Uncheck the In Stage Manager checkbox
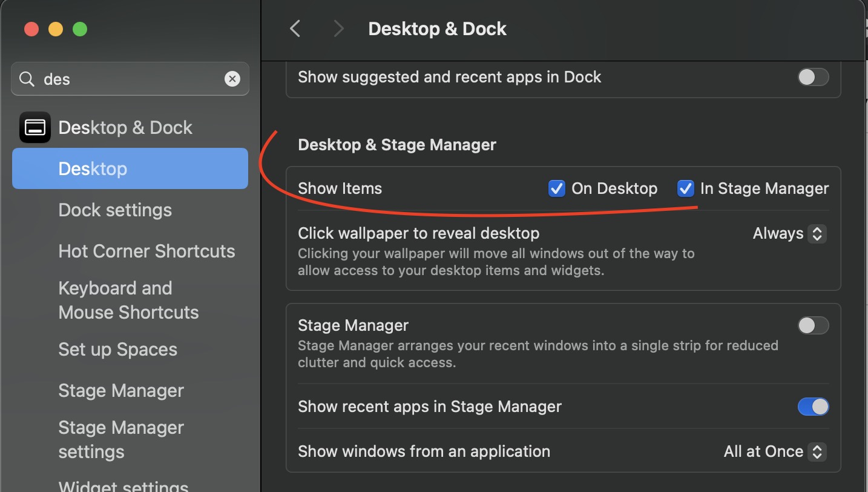This screenshot has height=492, width=868. pos(685,188)
